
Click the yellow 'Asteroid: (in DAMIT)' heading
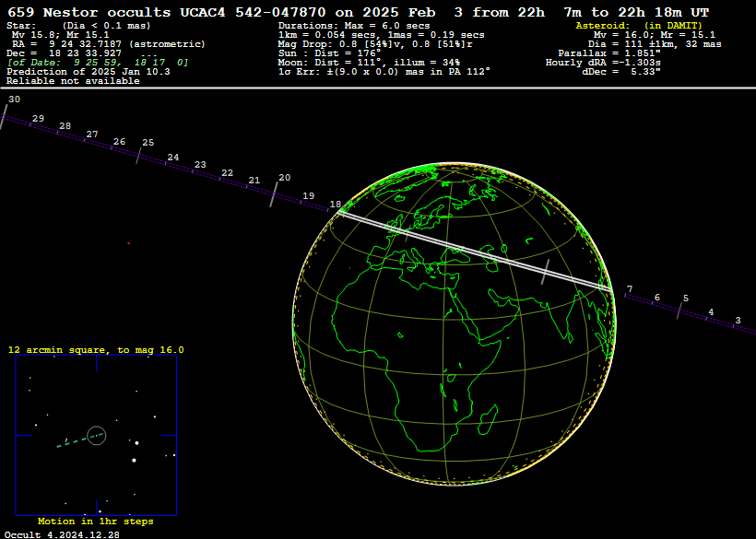pos(639,26)
